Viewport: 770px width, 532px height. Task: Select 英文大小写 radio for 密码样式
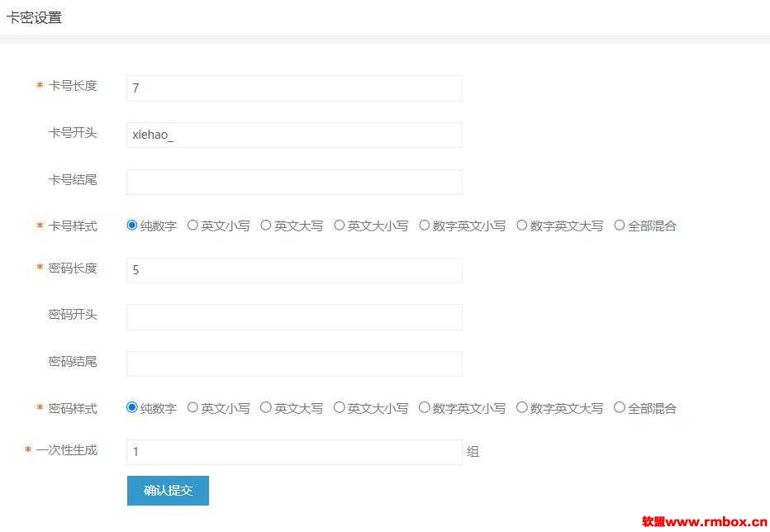point(339,407)
